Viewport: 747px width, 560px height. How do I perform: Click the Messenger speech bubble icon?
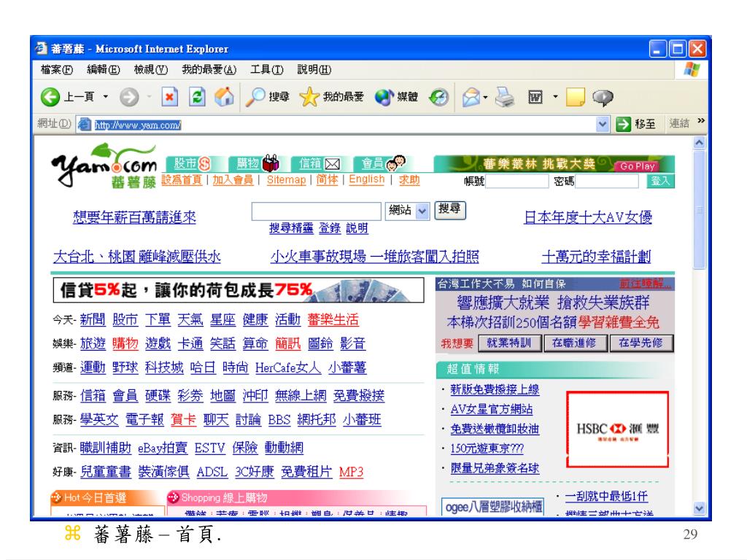click(x=603, y=97)
